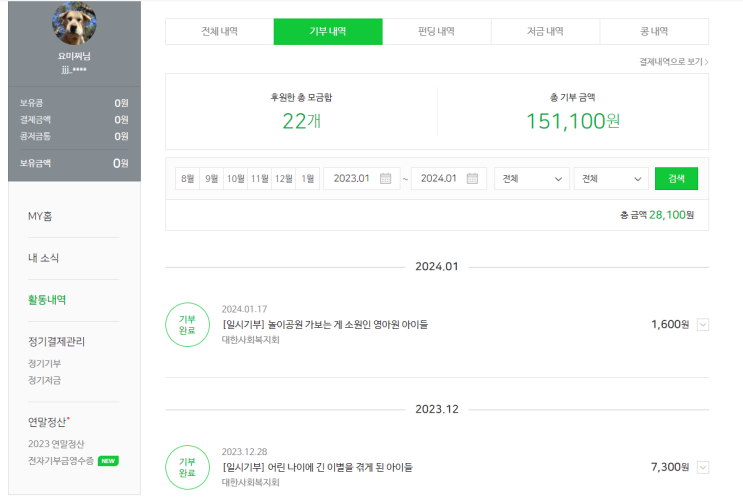Open the first 전체 filter dropdown

coord(531,179)
